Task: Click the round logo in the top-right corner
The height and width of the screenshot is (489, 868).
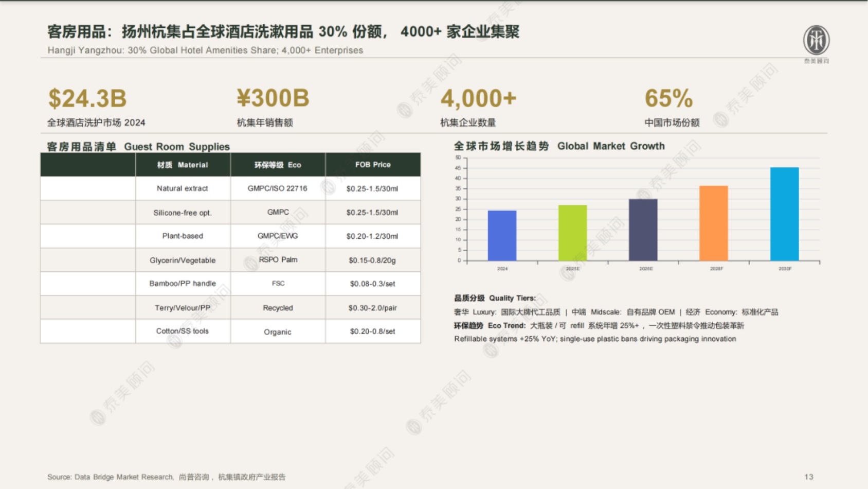Action: (816, 40)
